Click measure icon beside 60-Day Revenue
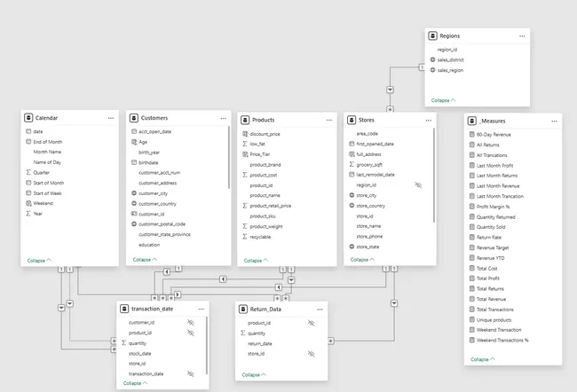This screenshot has height=392, width=577. click(x=471, y=134)
